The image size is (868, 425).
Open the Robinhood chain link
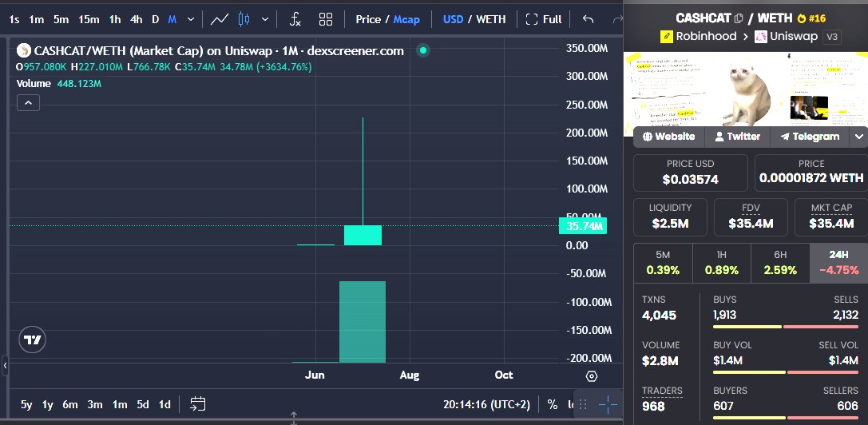click(699, 37)
